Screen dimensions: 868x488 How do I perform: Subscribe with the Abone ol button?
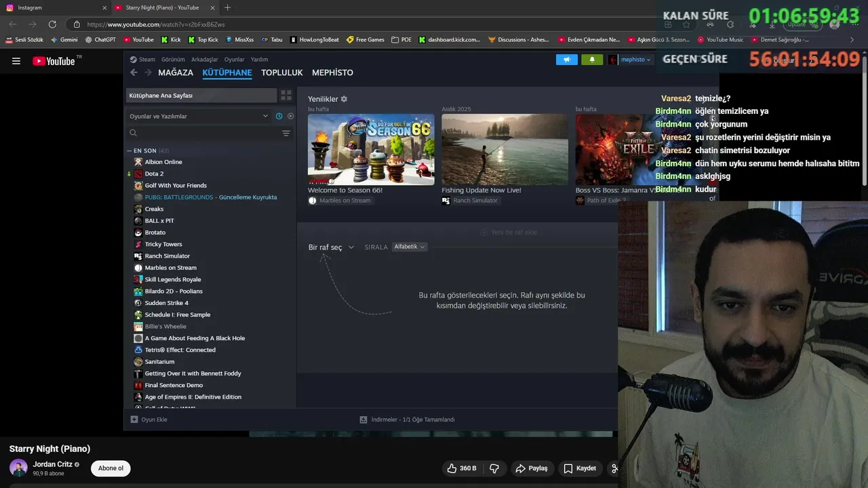[111, 468]
